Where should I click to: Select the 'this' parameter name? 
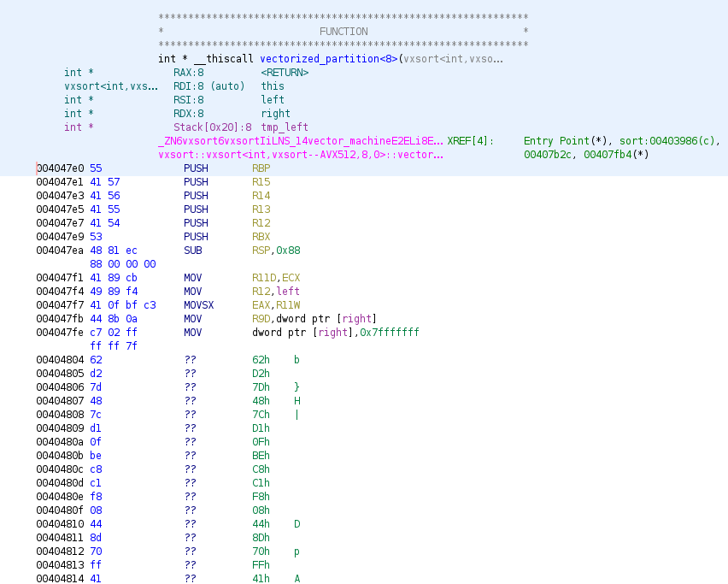pos(273,86)
